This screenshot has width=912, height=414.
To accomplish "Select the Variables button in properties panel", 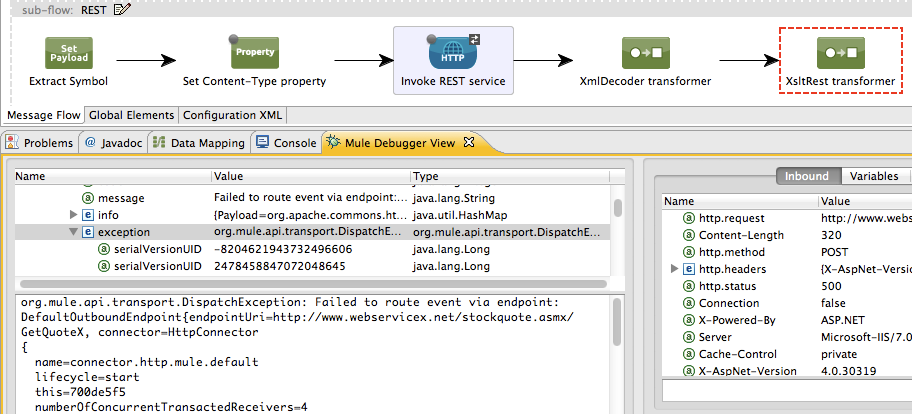I will click(873, 176).
